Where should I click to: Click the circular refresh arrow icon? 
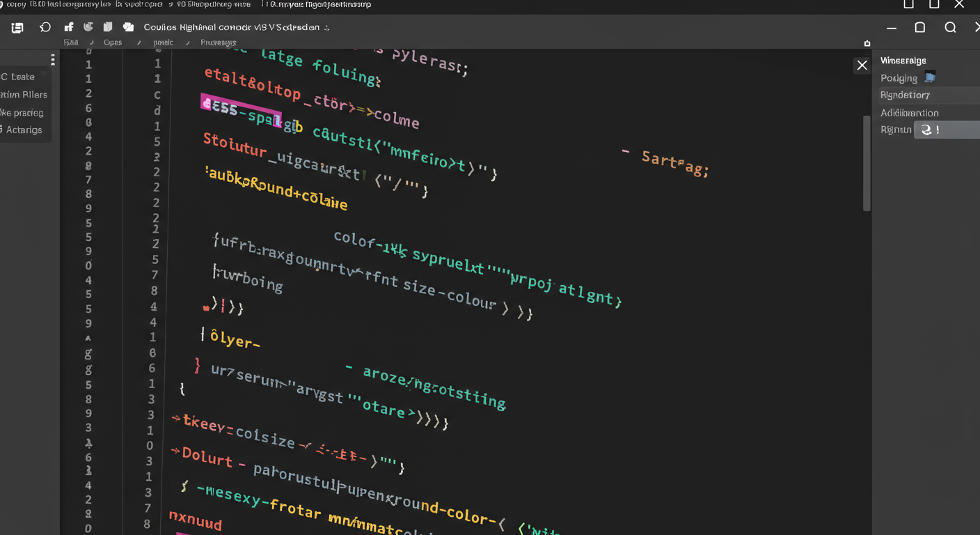[45, 27]
